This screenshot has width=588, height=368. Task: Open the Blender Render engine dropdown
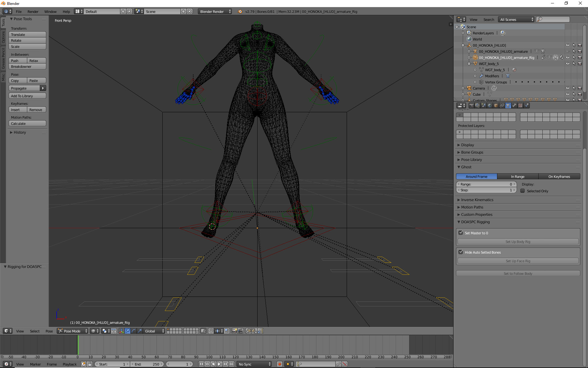215,11
